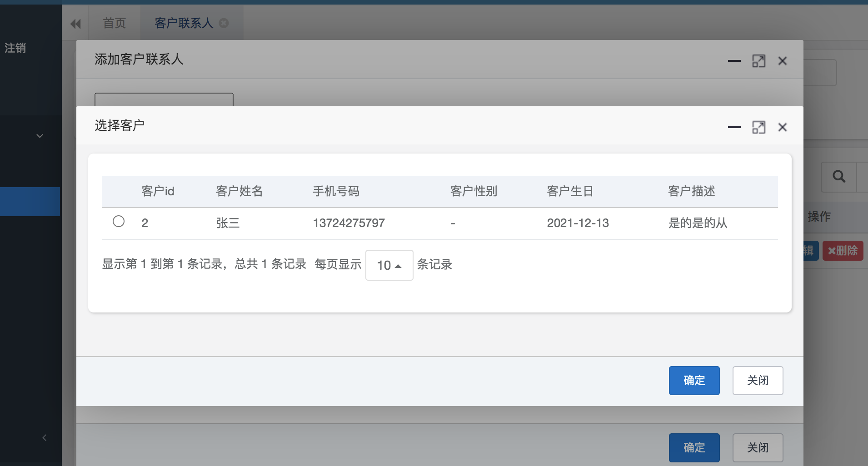The image size is (868, 466).
Task: Maximize the 添加客户联系人 dialog
Action: point(759,60)
